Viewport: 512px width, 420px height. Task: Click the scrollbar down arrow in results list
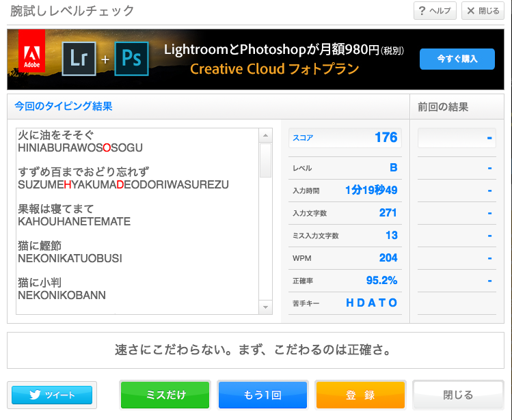click(266, 307)
